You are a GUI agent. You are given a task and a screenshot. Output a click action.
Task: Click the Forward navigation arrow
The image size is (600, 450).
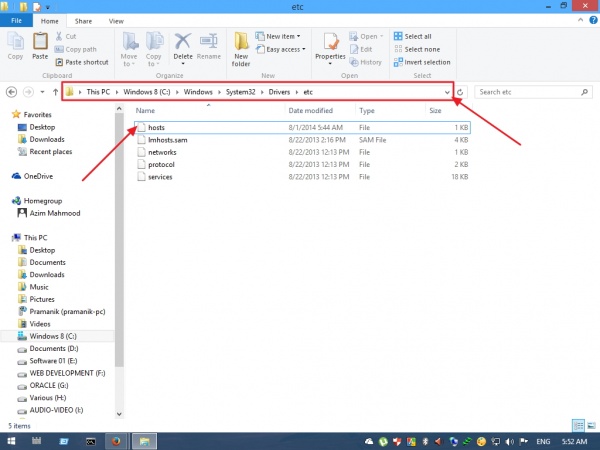click(x=28, y=92)
